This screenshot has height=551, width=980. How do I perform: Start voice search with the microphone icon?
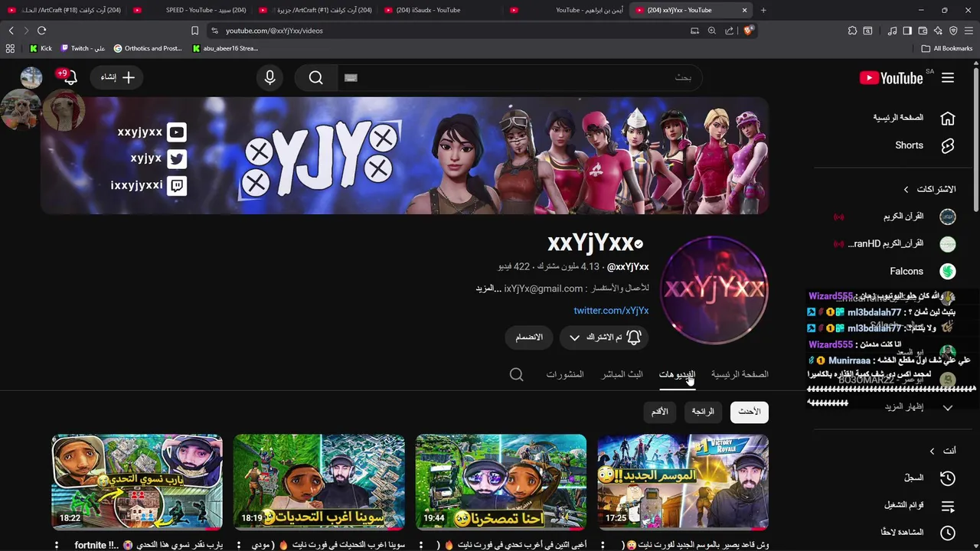269,77
